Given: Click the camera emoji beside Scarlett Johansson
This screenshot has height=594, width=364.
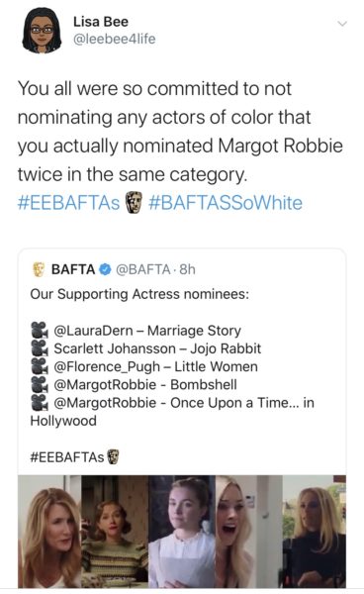Looking at the screenshot, I should [40, 348].
